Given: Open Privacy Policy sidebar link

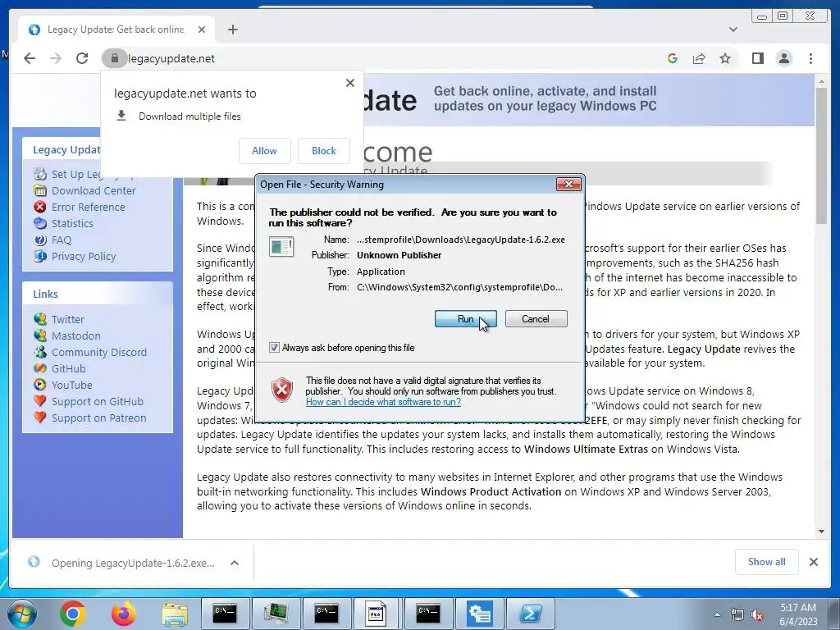Looking at the screenshot, I should point(84,256).
